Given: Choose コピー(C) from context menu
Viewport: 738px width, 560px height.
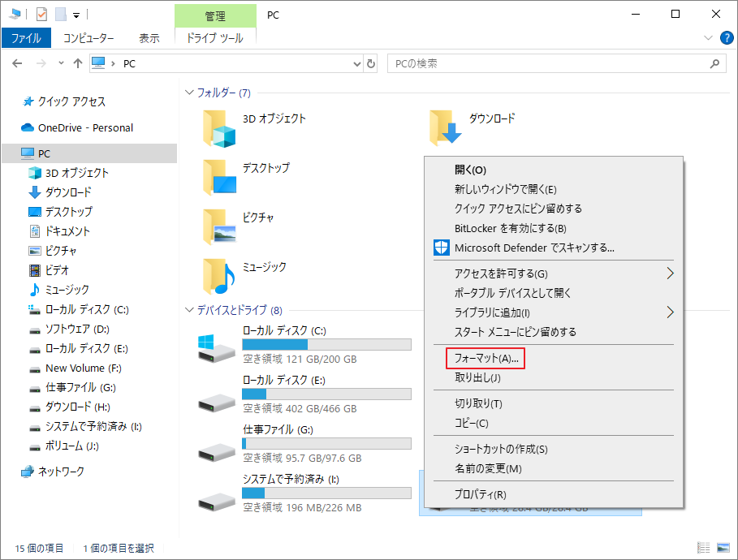Looking at the screenshot, I should (554, 423).
